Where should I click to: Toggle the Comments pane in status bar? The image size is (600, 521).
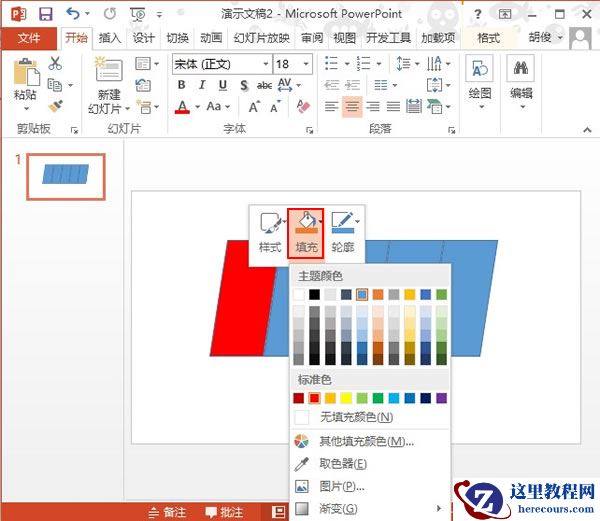[224, 512]
